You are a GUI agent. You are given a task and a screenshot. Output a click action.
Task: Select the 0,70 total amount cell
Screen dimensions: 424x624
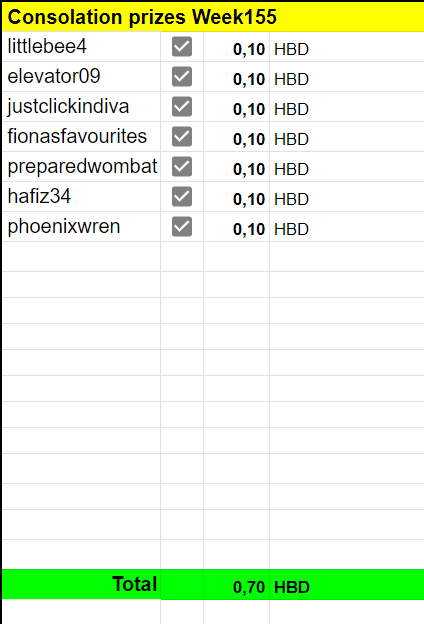[236, 584]
